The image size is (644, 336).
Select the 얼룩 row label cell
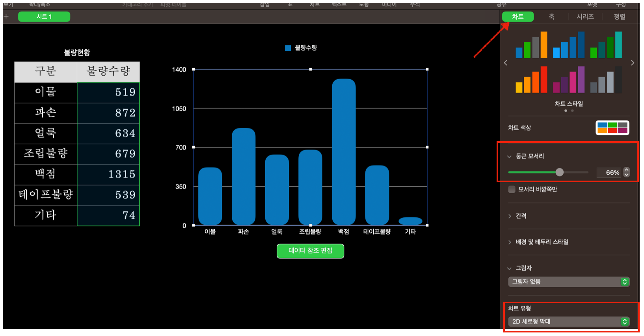tap(46, 134)
